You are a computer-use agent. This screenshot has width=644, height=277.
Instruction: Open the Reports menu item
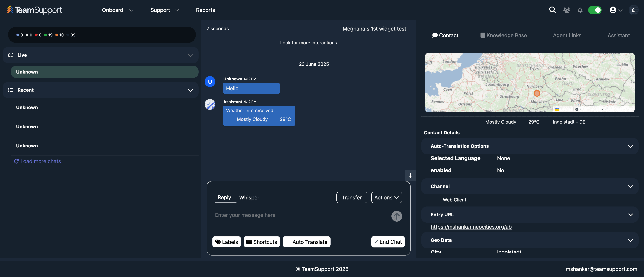coord(205,10)
